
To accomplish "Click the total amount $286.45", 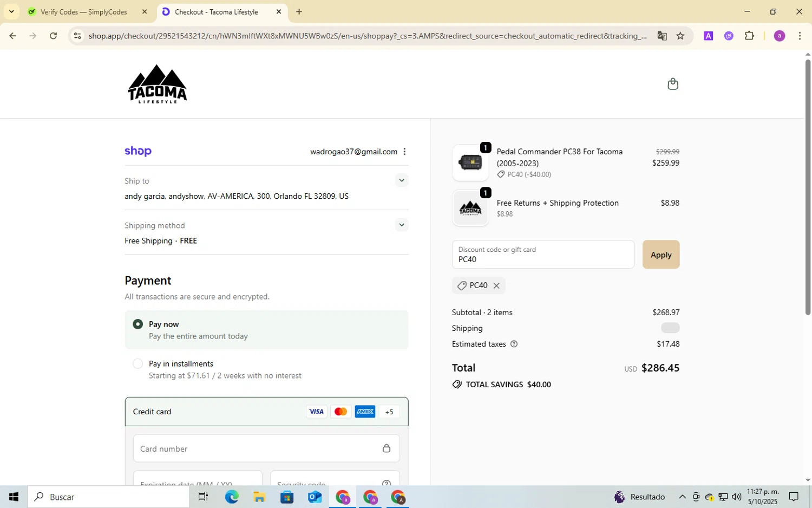I will pos(660,368).
